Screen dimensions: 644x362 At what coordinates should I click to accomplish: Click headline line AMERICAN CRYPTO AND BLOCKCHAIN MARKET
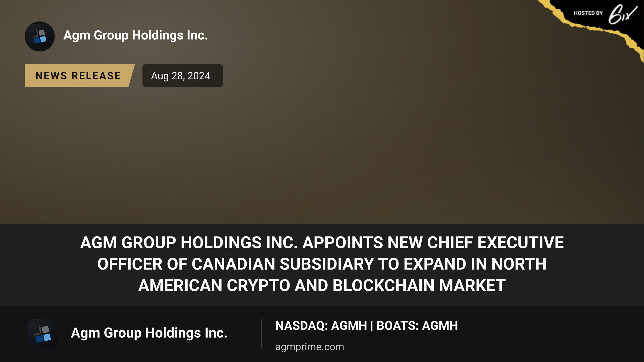[322, 285]
